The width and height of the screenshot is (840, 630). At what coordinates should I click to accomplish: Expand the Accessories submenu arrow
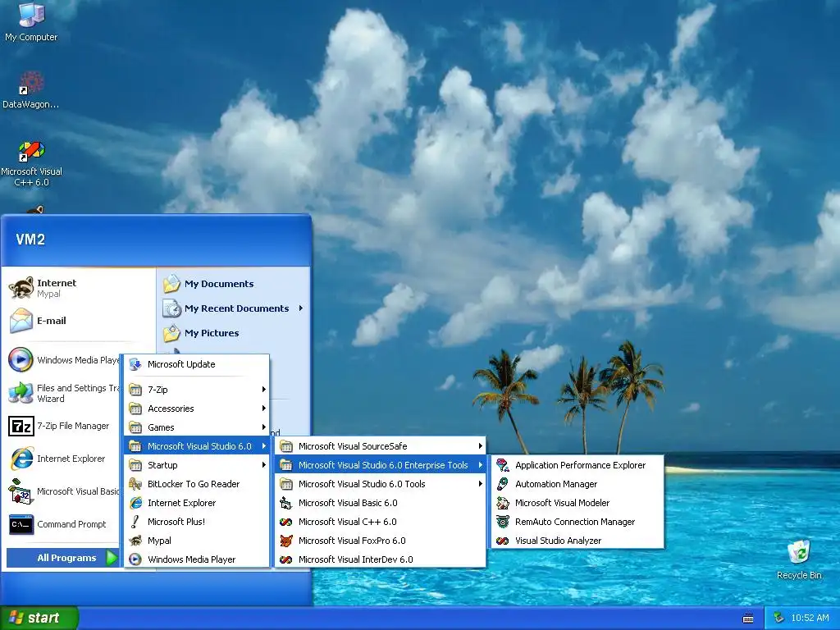(x=263, y=409)
